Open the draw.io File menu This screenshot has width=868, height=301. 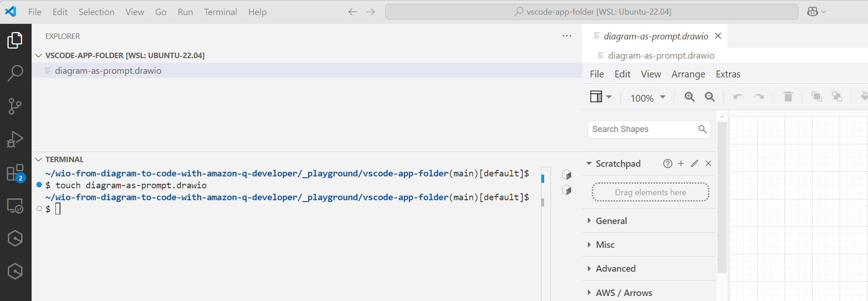coord(597,74)
